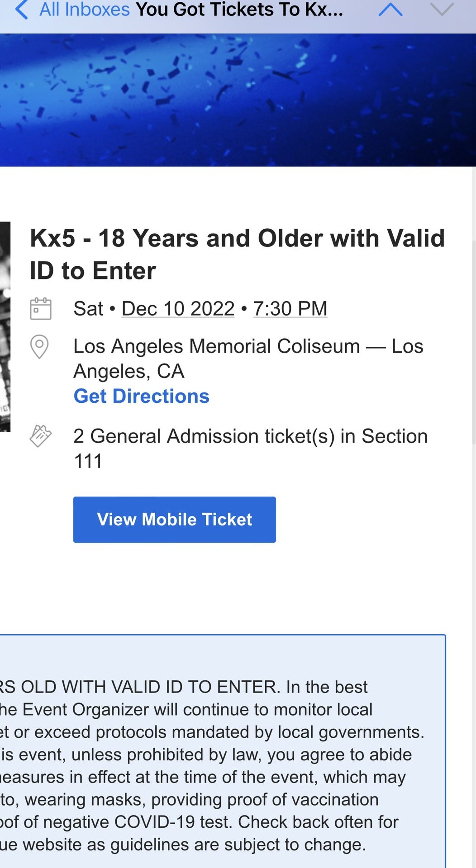This screenshot has height=868, width=476.
Task: Click the artist photo thumbnail at left
Action: 5,326
